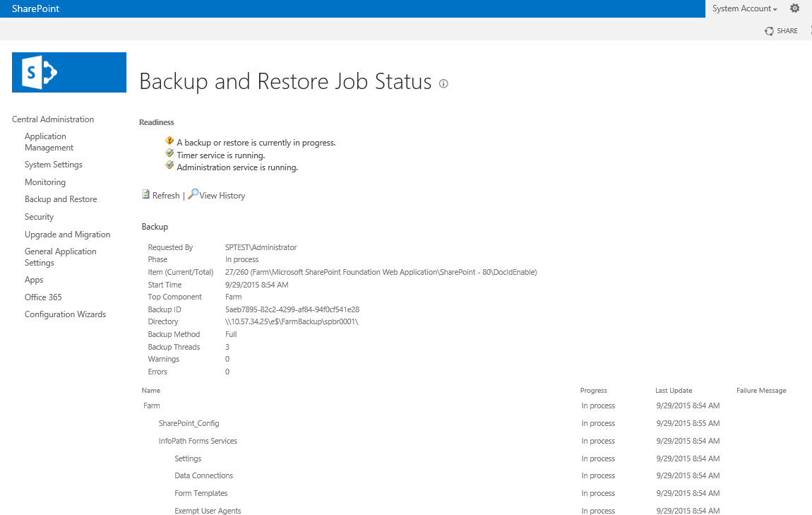Image resolution: width=812 pixels, height=515 pixels.
Task: Open the Security section
Action: click(x=39, y=217)
